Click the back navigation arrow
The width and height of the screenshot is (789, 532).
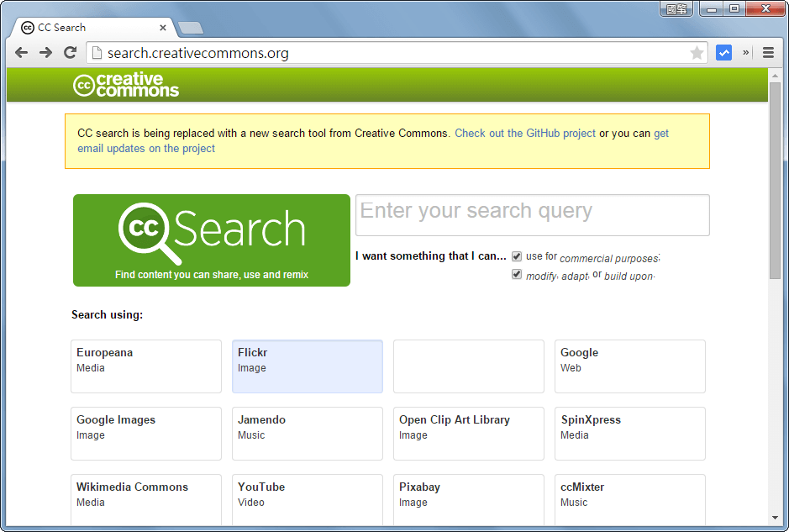[21, 52]
